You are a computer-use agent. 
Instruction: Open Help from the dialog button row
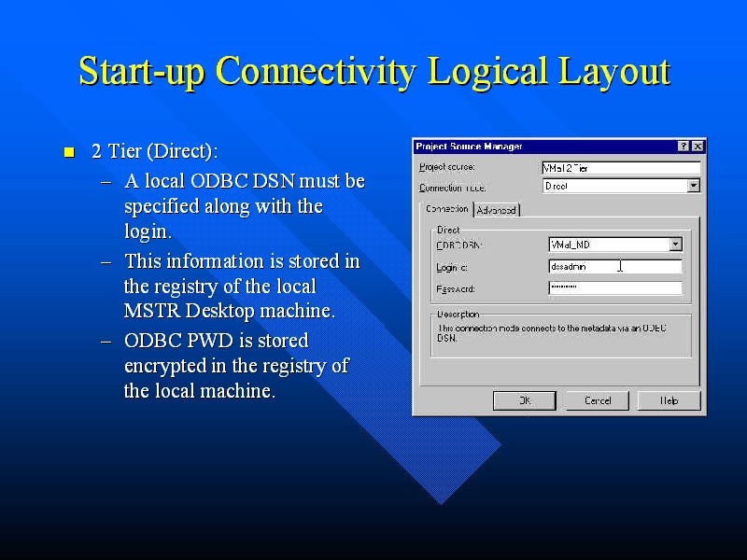tap(669, 400)
